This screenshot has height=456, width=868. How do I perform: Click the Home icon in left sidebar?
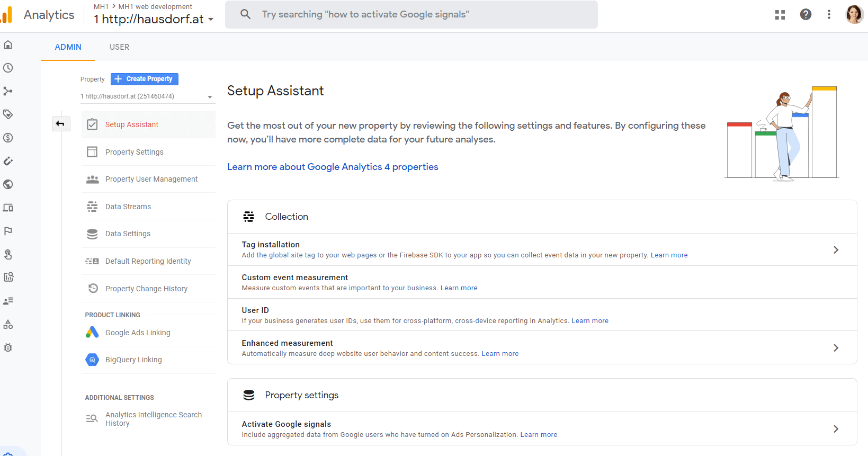[8, 45]
